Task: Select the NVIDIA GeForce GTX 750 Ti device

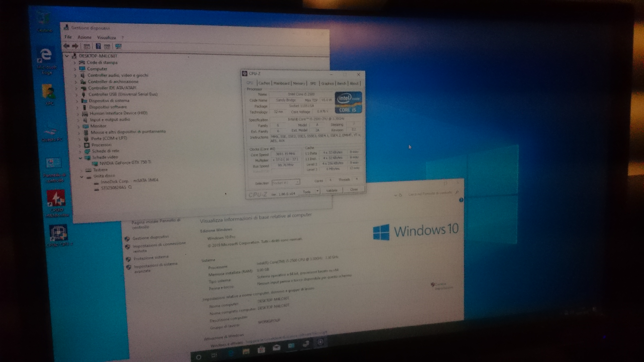Action: (125, 163)
